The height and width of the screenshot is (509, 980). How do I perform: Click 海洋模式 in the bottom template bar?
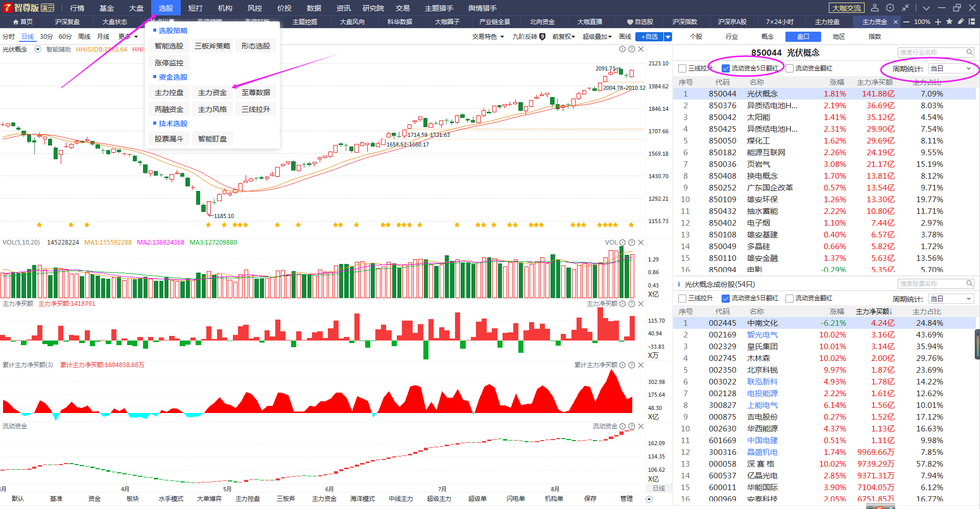click(x=363, y=499)
